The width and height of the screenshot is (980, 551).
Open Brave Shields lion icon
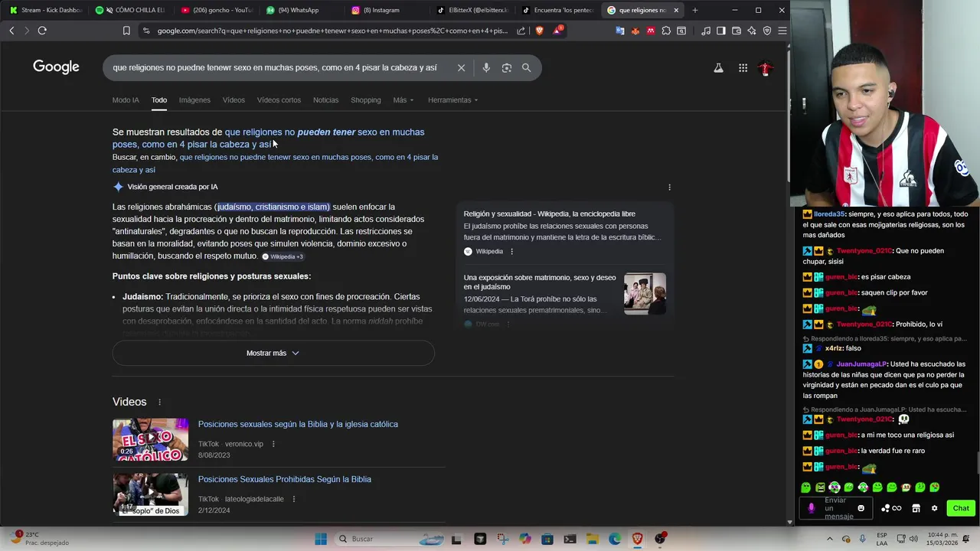coord(540,31)
